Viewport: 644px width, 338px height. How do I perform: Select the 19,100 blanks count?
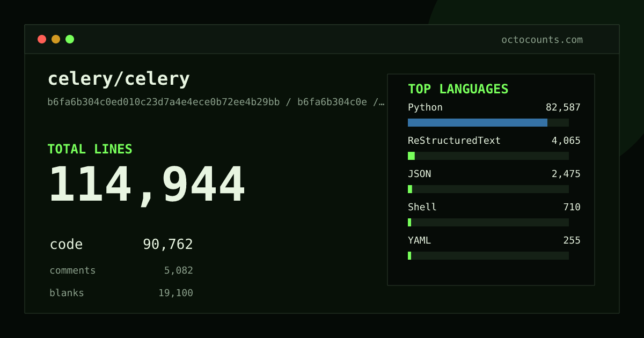click(175, 293)
